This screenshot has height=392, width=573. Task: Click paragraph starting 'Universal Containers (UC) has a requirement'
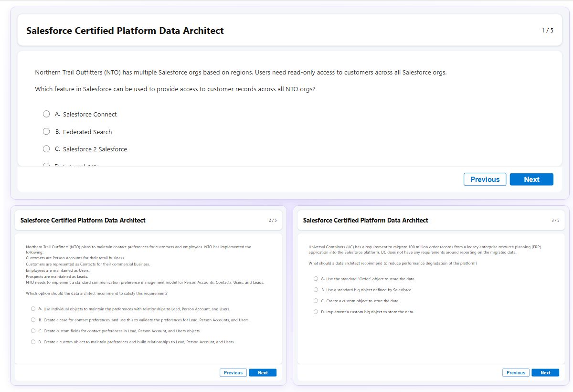(x=425, y=249)
